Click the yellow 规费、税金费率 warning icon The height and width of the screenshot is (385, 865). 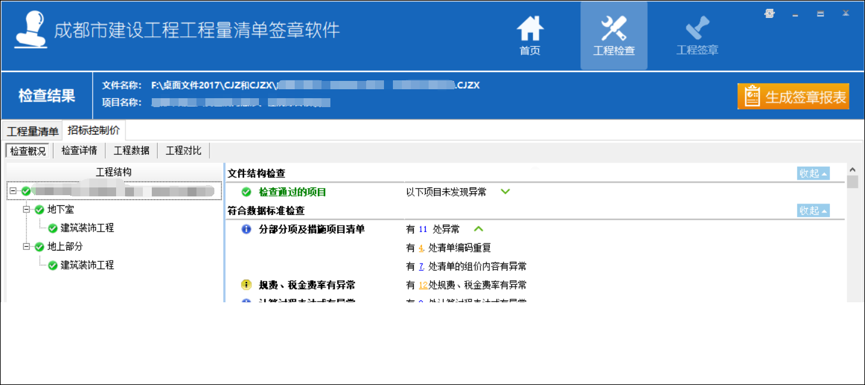pos(246,285)
